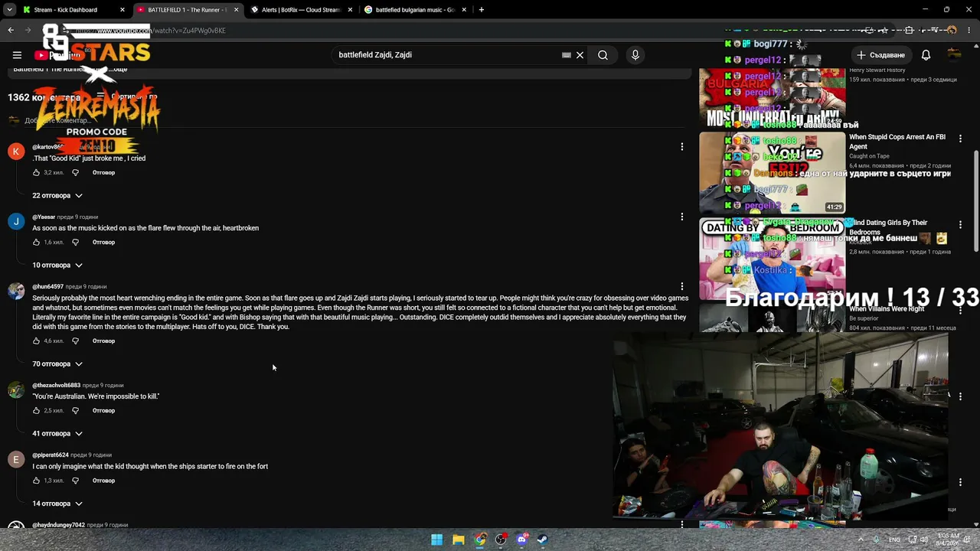Close the Stream - Kick Dashboard tab
This screenshot has height=551, width=980.
point(122,10)
